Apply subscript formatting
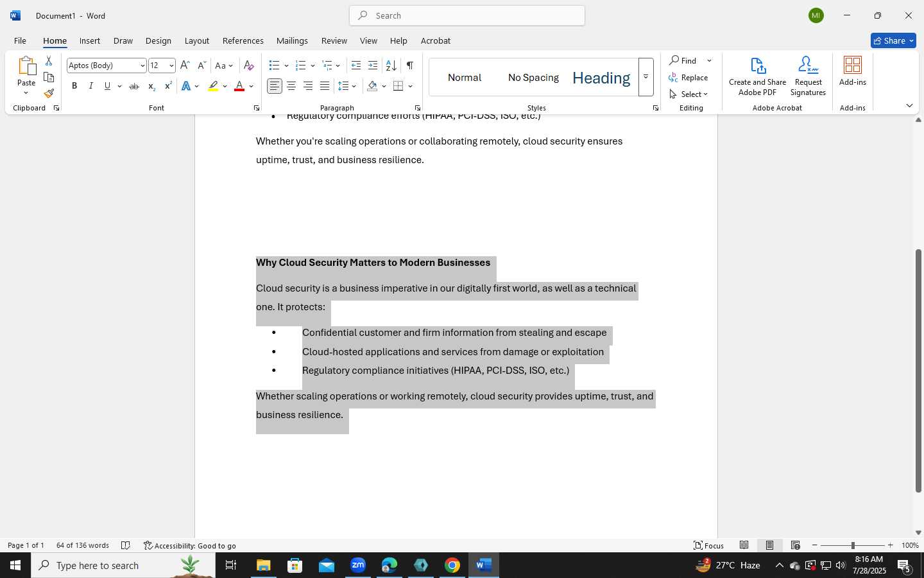Image resolution: width=924 pixels, height=578 pixels. pos(151,86)
